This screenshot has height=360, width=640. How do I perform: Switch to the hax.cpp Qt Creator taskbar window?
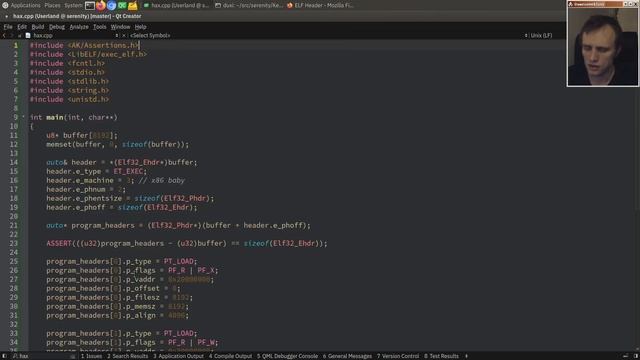[x=176, y=6]
